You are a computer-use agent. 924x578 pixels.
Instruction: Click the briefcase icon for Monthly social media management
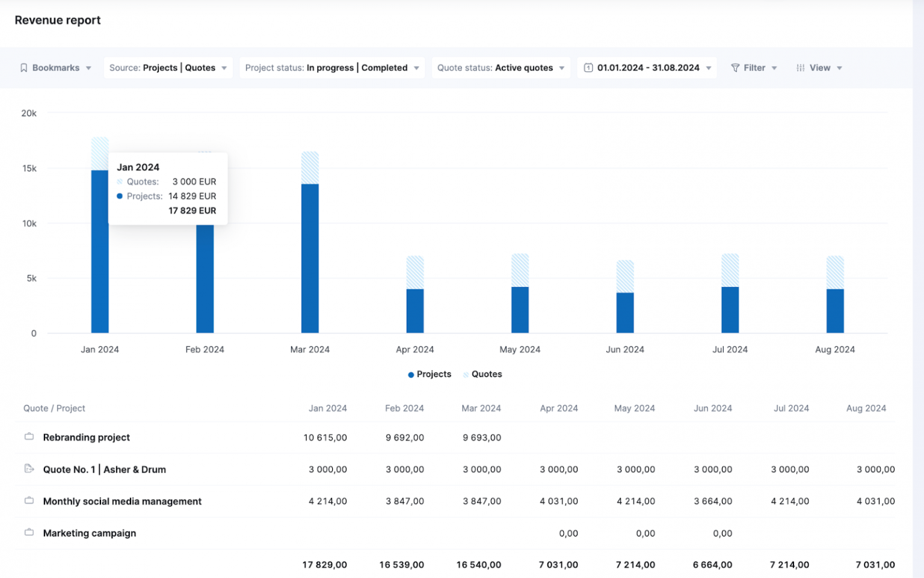coord(29,501)
